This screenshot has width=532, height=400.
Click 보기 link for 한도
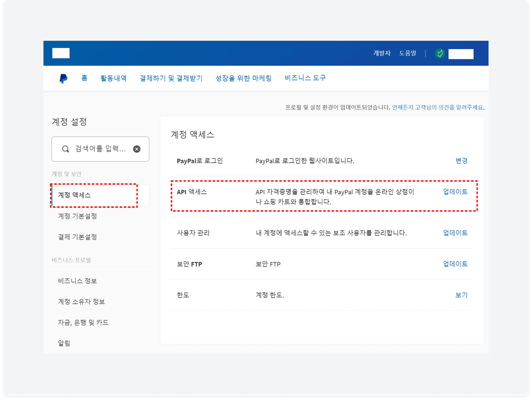point(461,295)
